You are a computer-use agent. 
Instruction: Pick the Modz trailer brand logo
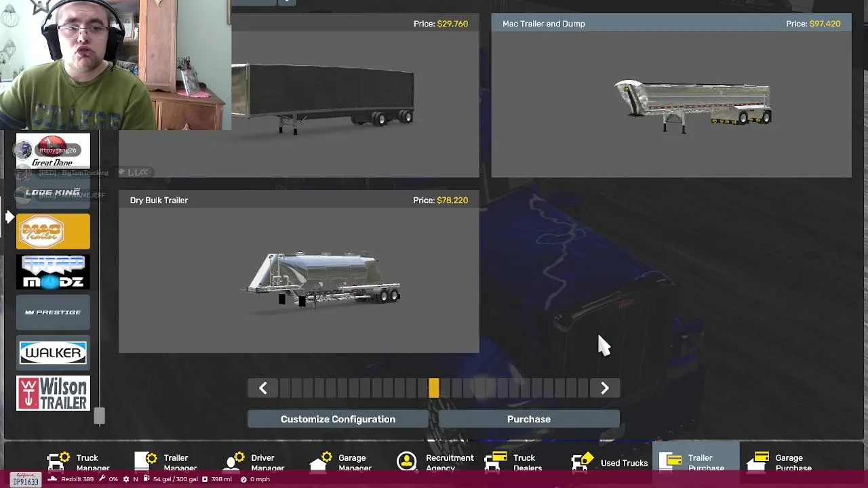[53, 272]
